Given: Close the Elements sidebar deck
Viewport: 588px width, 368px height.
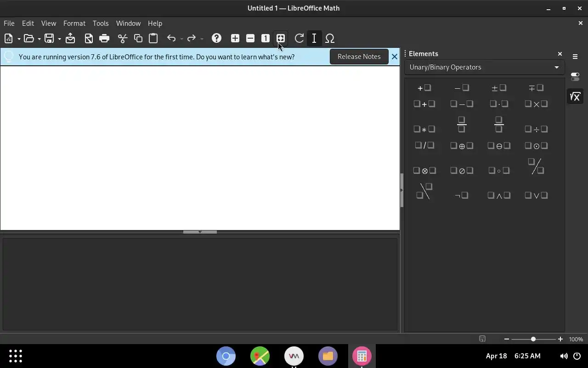Looking at the screenshot, I should (560, 54).
